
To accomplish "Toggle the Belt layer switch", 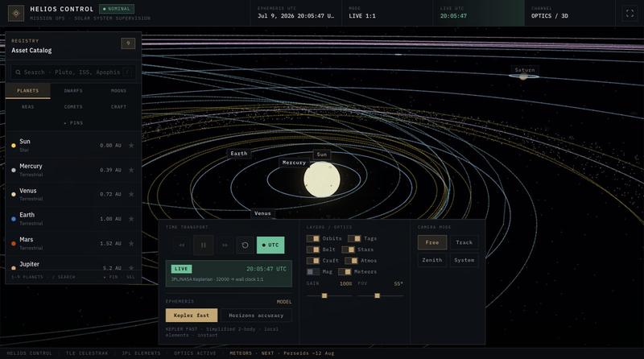I will click(x=313, y=250).
